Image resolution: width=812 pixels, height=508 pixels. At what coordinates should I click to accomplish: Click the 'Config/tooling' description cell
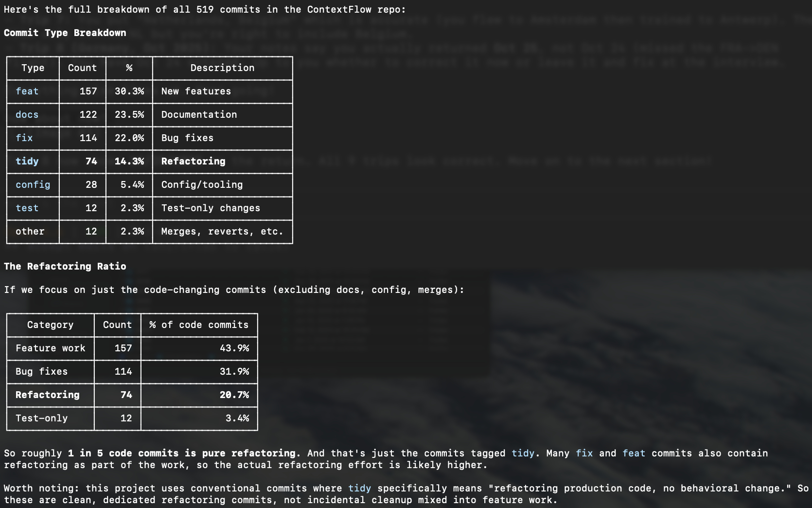202,185
